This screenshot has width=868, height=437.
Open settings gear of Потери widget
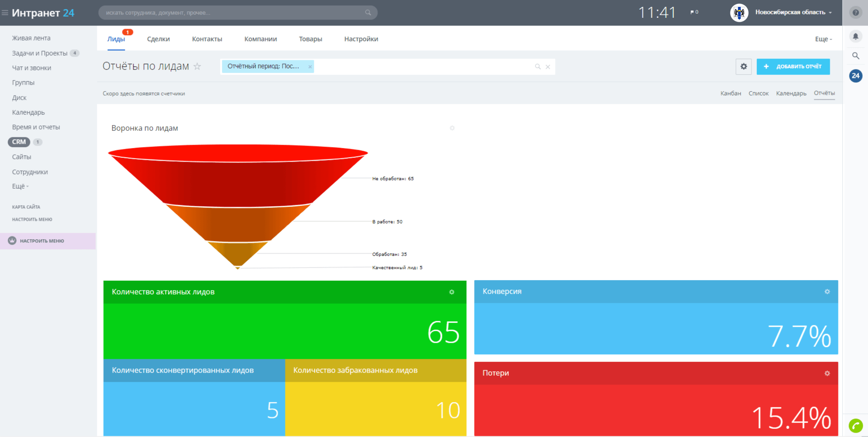827,374
